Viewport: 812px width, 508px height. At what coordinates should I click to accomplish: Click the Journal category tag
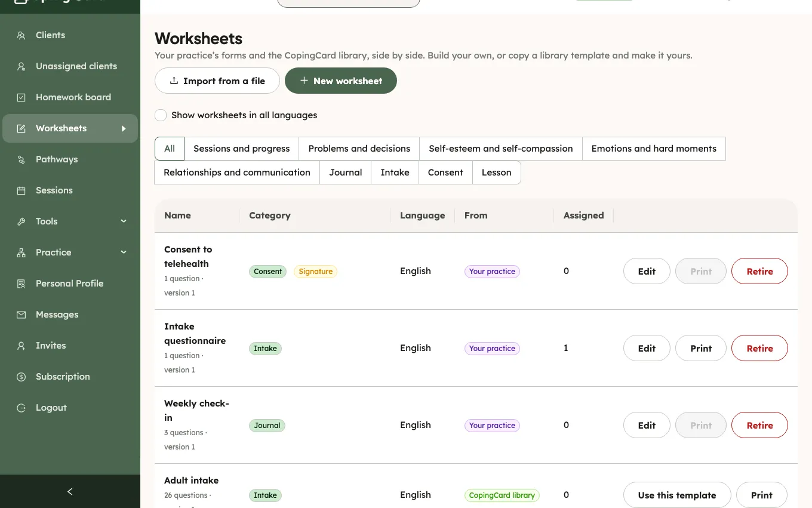pyautogui.click(x=267, y=426)
